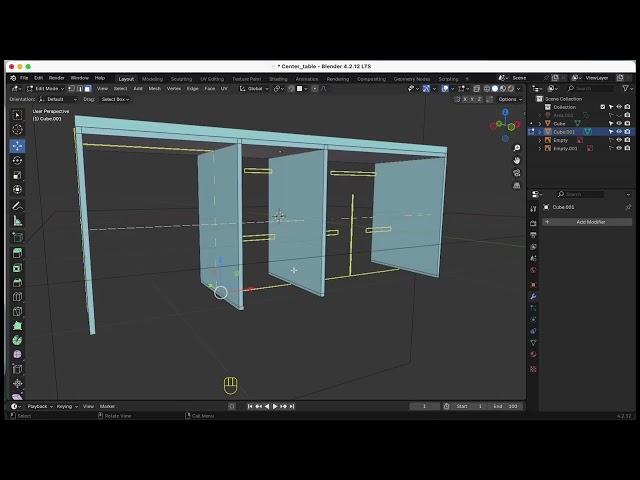Open the Object properties tab

(533, 284)
